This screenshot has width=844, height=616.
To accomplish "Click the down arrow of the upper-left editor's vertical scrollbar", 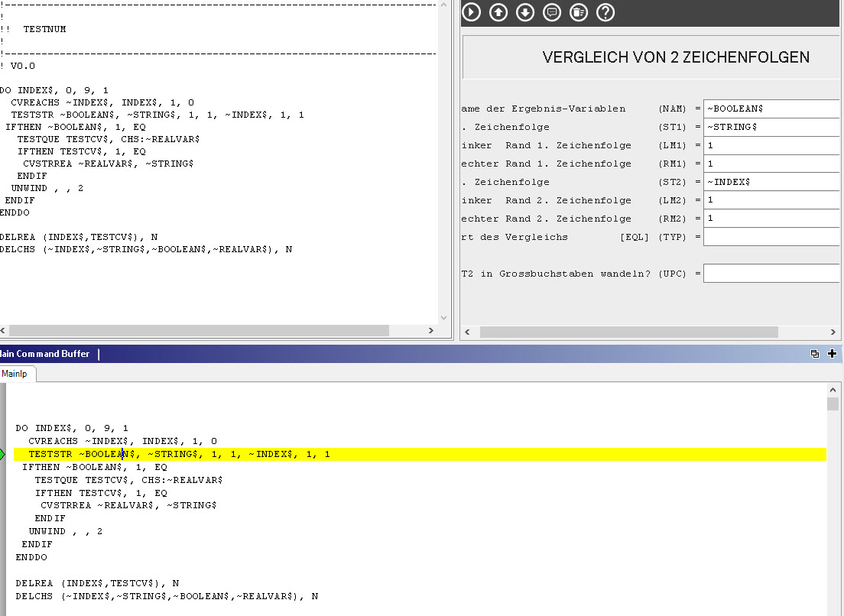I will tap(444, 318).
